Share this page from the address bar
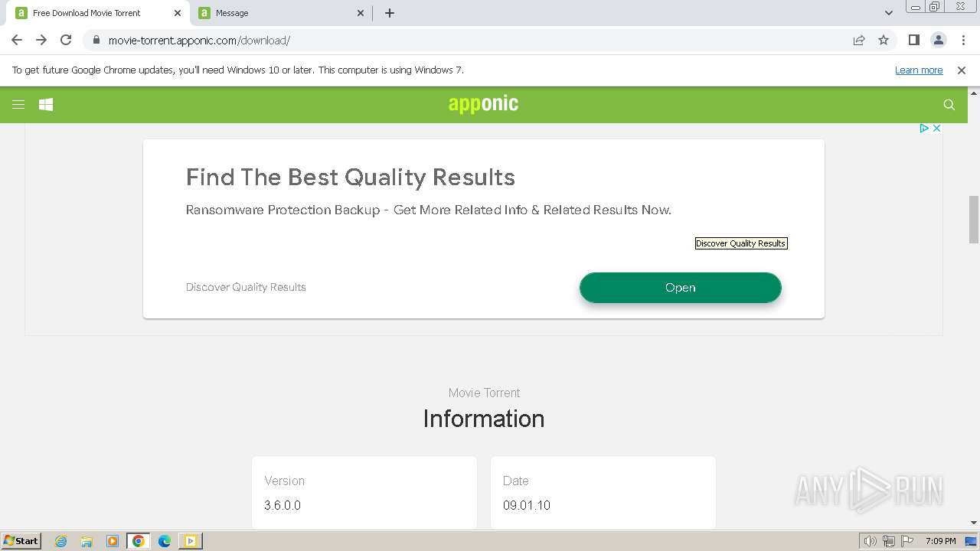The image size is (980, 551). pyautogui.click(x=859, y=41)
